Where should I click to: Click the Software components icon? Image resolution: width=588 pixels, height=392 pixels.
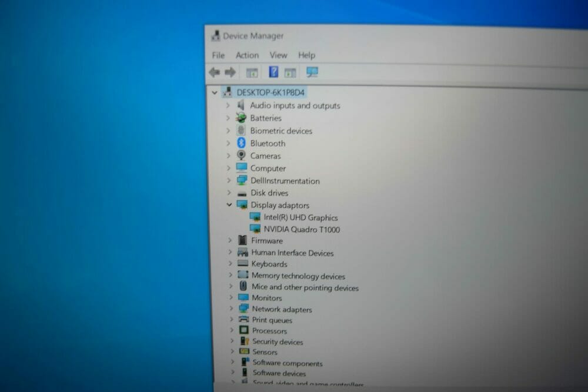click(x=245, y=362)
